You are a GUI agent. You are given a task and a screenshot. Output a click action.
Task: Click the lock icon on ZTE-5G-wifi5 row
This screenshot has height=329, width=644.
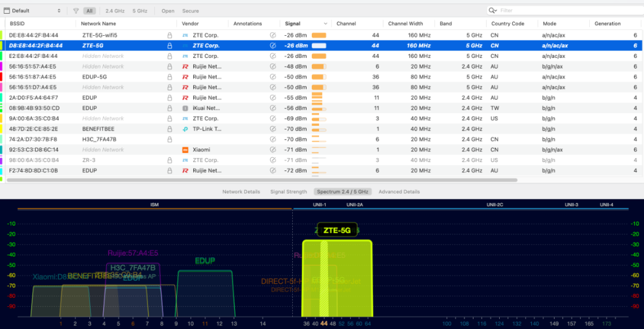tap(170, 35)
